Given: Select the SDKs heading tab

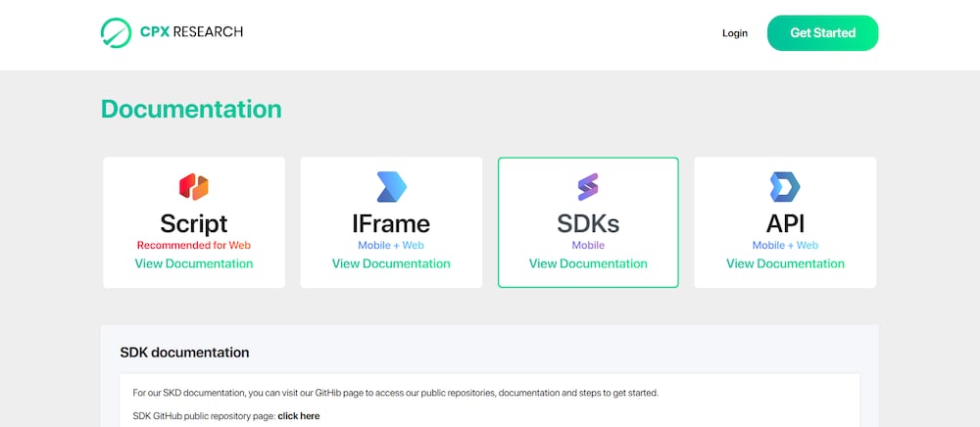Looking at the screenshot, I should [588, 223].
